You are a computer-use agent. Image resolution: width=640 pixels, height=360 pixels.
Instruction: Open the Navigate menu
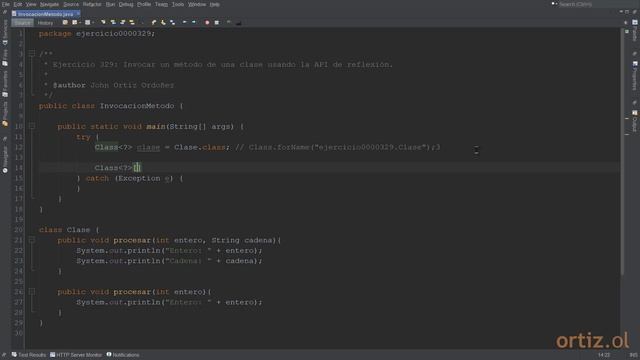49,4
